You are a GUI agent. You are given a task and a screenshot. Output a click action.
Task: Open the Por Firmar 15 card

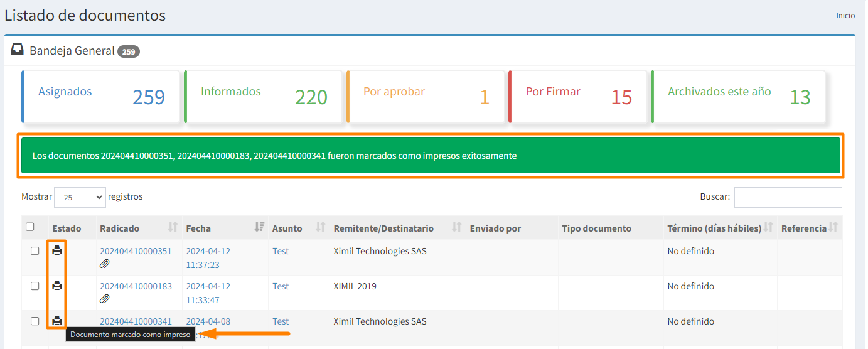point(578,96)
